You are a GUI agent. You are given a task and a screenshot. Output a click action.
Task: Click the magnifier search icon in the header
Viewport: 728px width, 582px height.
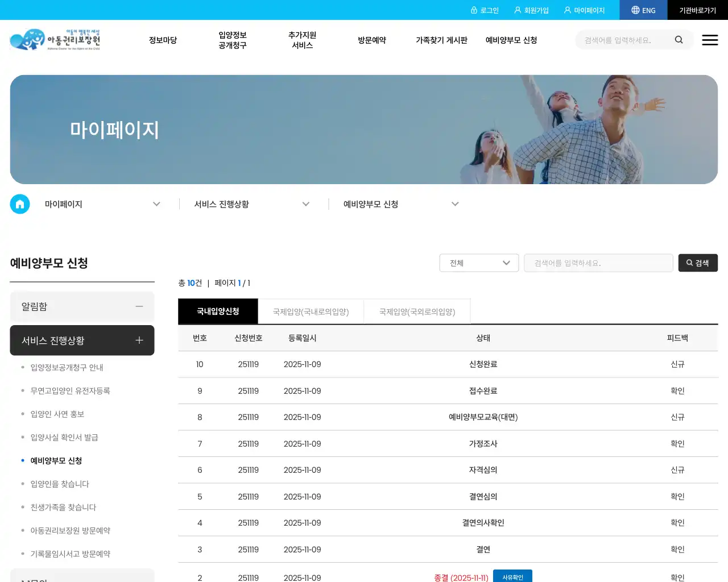679,40
